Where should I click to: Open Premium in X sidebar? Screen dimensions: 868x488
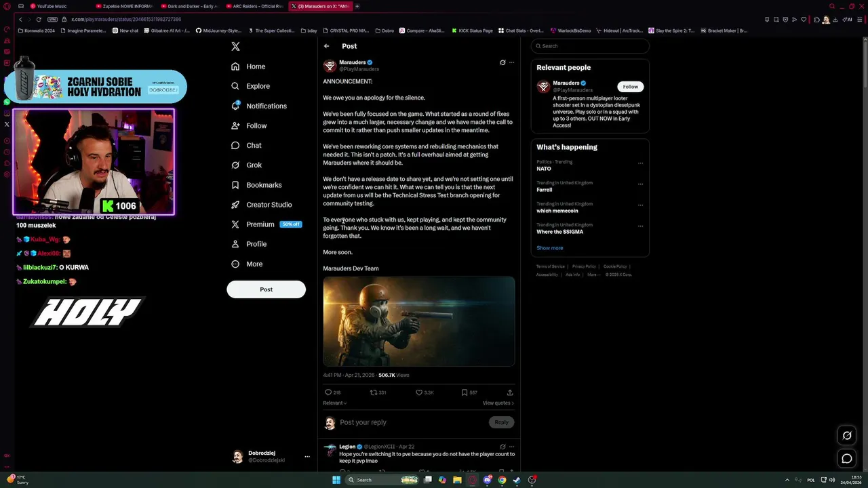[266, 224]
